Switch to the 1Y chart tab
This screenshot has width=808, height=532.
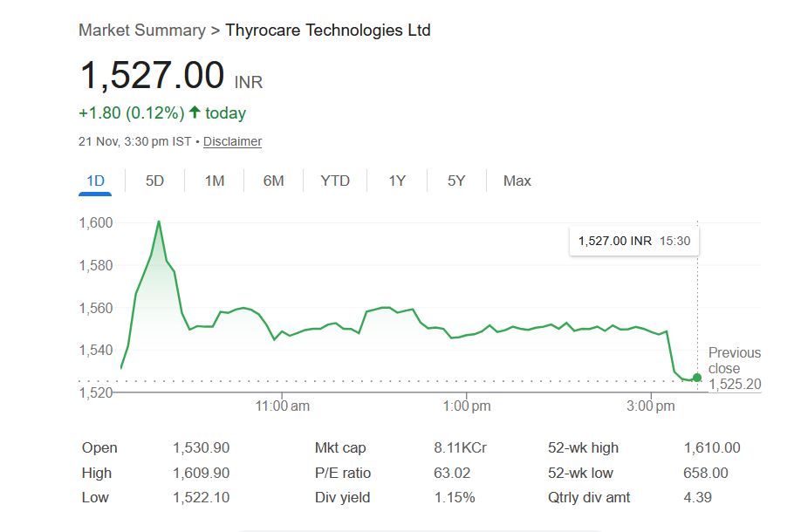(397, 181)
